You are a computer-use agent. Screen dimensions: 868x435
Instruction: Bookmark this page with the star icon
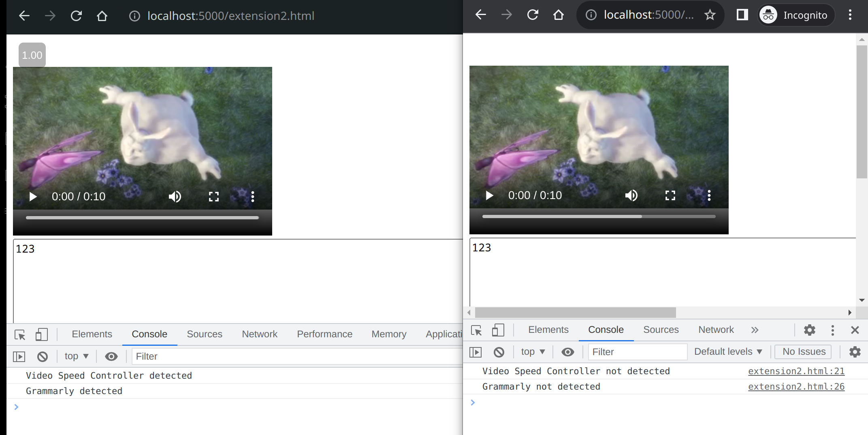(x=710, y=15)
